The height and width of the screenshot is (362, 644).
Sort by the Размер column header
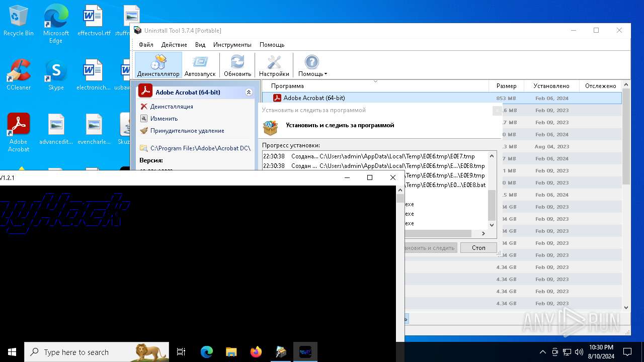point(506,86)
